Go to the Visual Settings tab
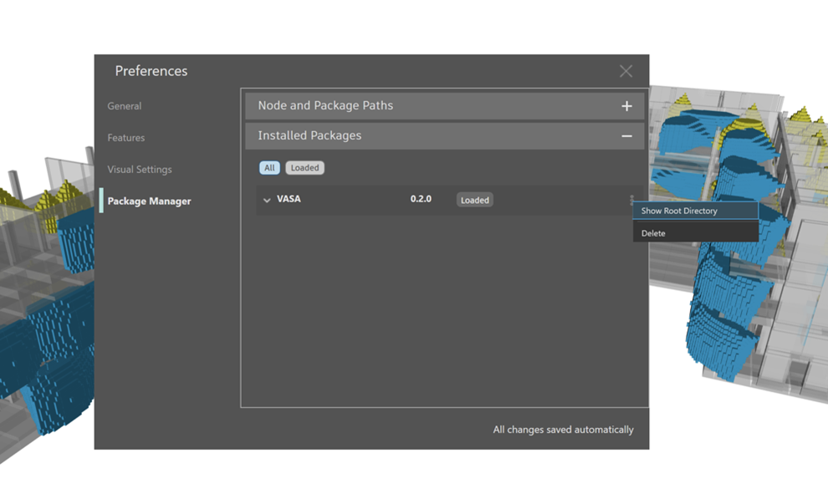This screenshot has height=504, width=828. click(x=140, y=170)
